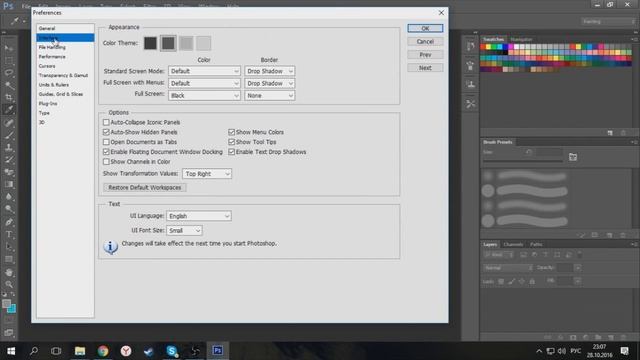This screenshot has width=640, height=360.
Task: Select the Zoom tool in toolbar
Action: [9, 284]
